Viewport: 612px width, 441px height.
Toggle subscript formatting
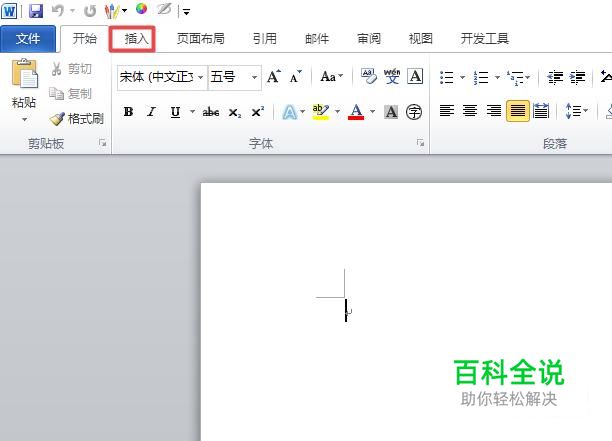[235, 112]
